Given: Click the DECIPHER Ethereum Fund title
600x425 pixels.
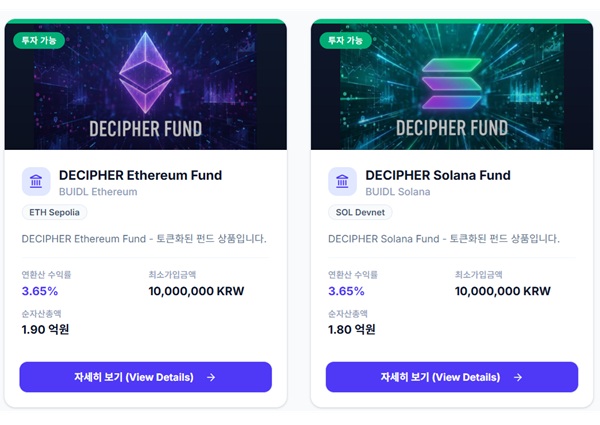Looking at the screenshot, I should [x=140, y=175].
